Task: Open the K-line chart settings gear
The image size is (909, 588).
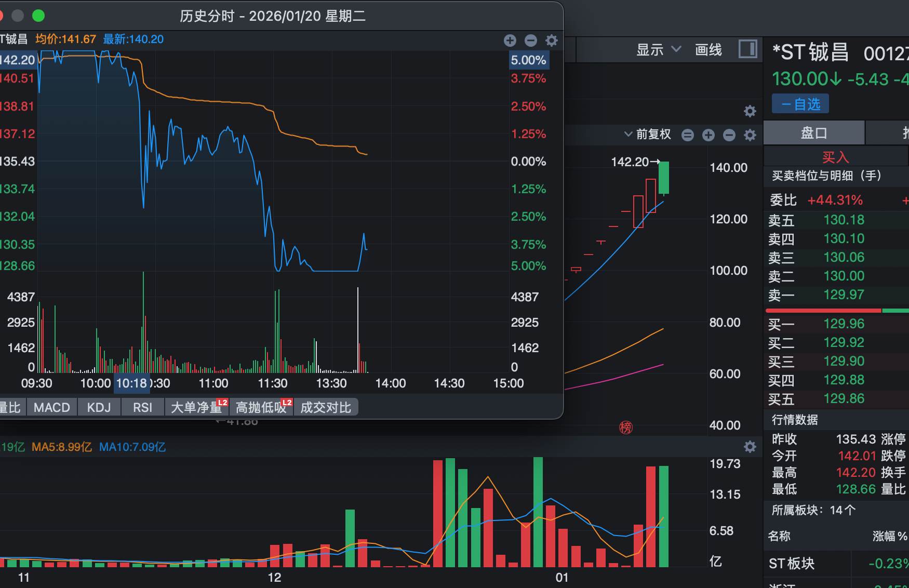Action: tap(750, 135)
